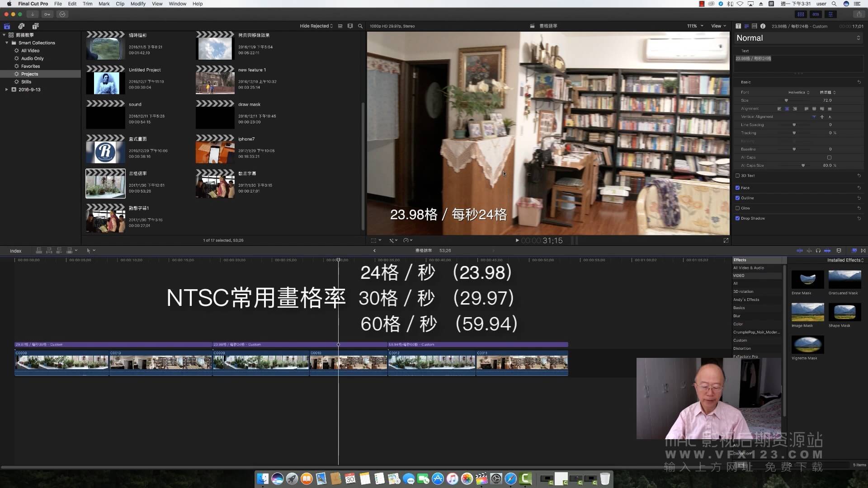Image resolution: width=868 pixels, height=488 pixels.
Task: Uncheck the Outline checkbox
Action: (x=737, y=198)
